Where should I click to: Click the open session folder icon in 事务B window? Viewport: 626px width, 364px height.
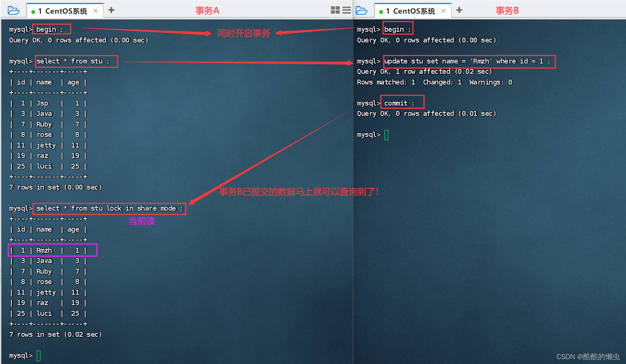click(362, 10)
